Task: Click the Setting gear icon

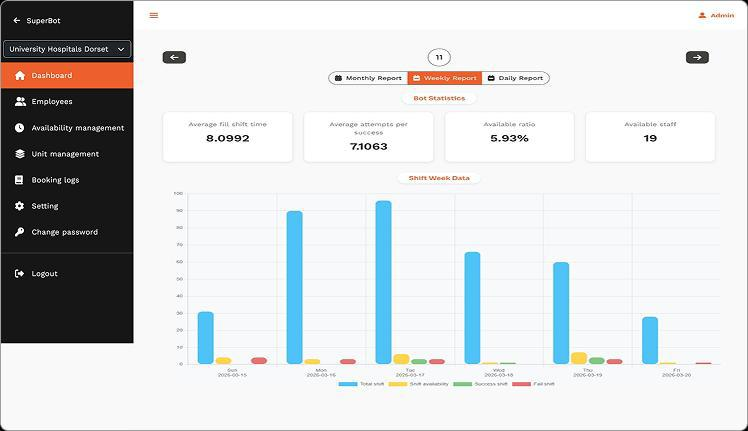Action: coord(20,206)
